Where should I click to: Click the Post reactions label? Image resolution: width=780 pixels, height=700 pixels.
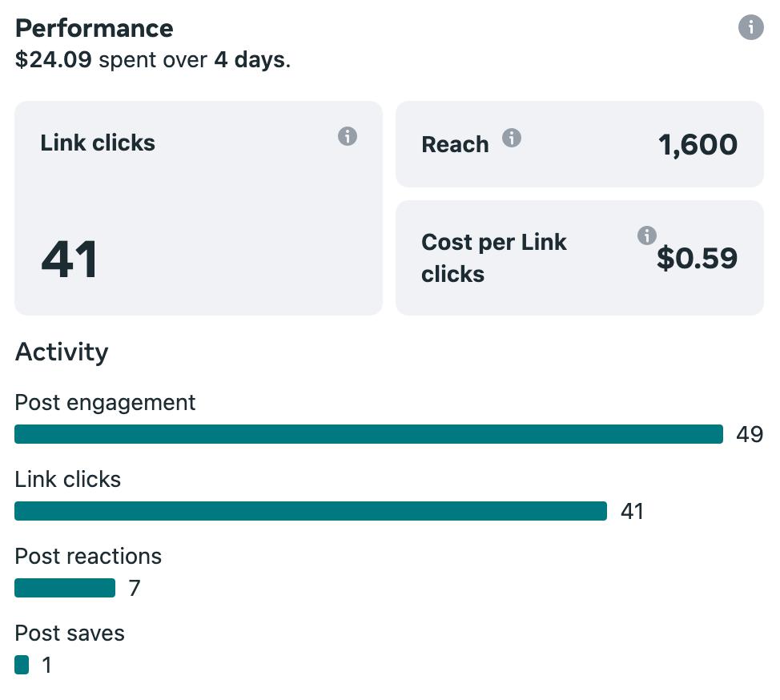(88, 556)
